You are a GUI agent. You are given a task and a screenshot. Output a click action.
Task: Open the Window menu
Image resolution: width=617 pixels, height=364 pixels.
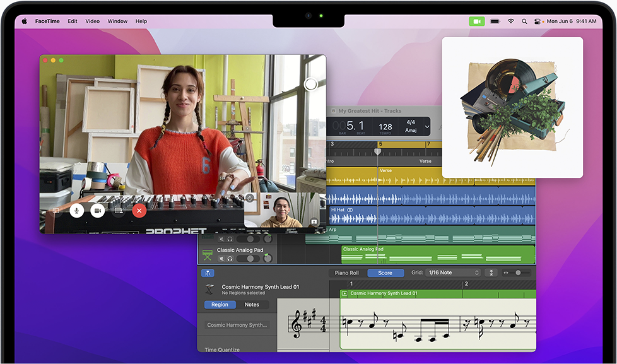click(117, 21)
